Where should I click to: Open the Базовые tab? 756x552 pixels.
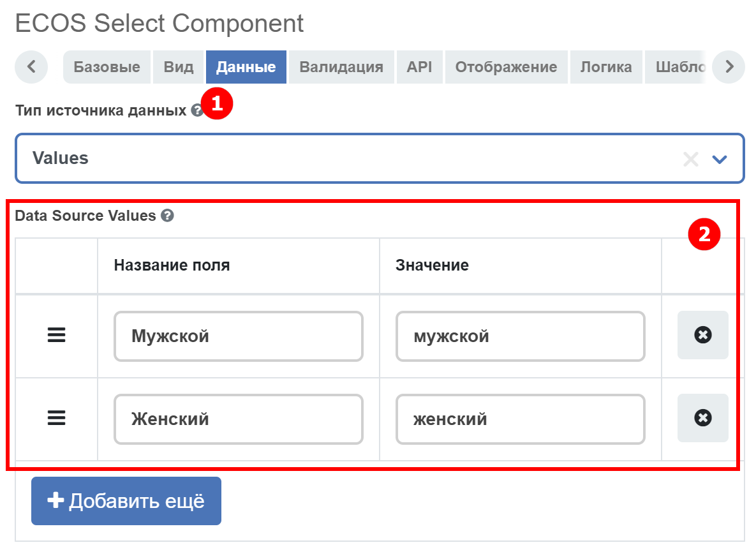(x=107, y=67)
